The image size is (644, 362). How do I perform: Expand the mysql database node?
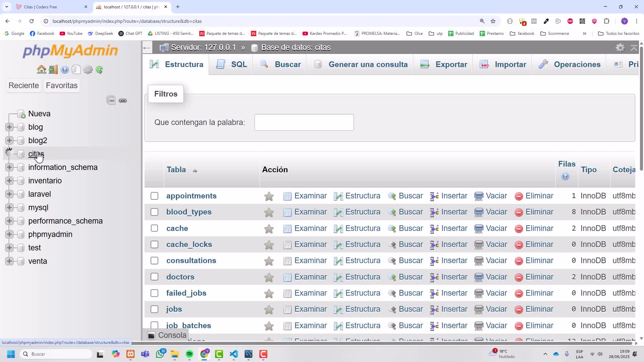click(x=9, y=207)
